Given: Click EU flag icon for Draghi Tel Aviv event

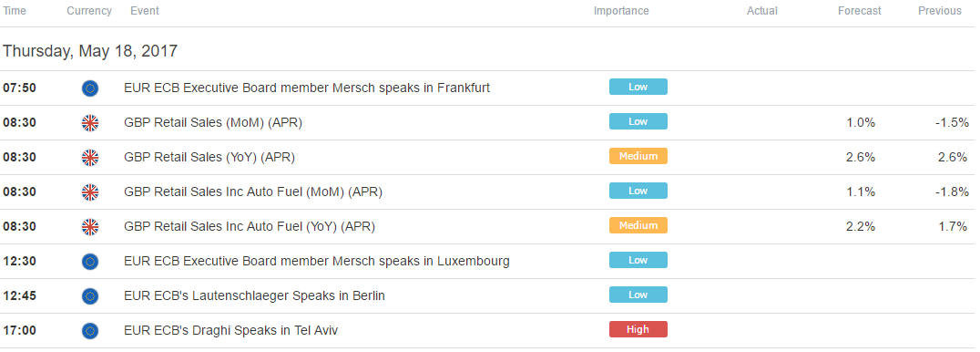Looking at the screenshot, I should 90,330.
